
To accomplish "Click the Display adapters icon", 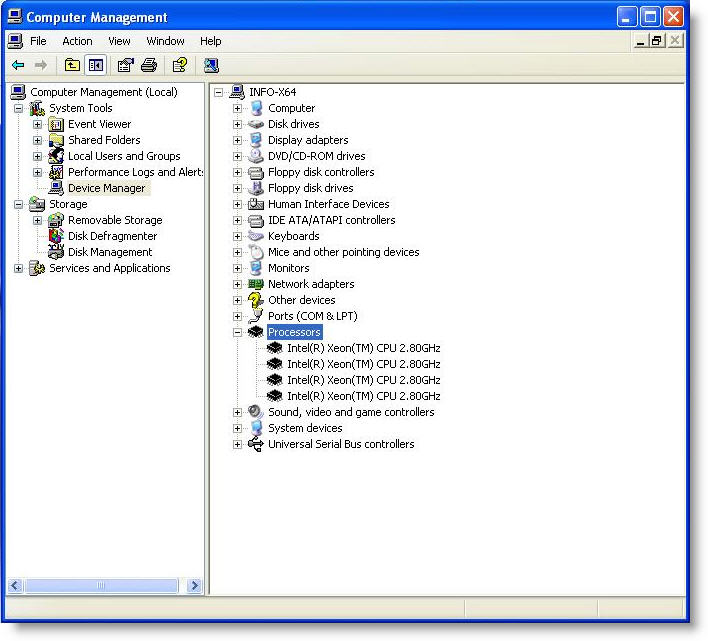I will click(x=256, y=140).
